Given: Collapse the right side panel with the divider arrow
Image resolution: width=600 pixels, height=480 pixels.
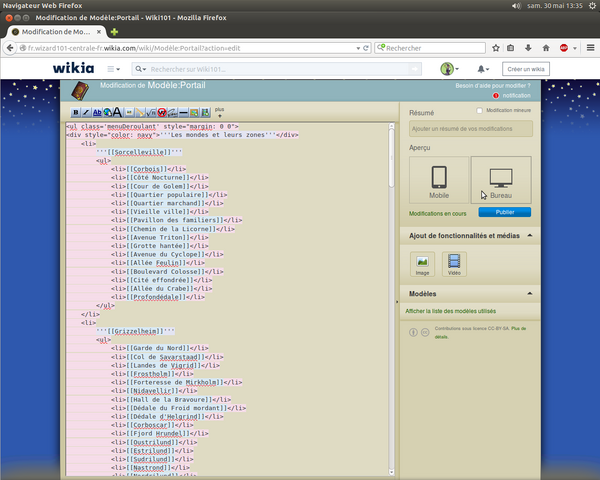Looking at the screenshot, I should click(x=397, y=302).
